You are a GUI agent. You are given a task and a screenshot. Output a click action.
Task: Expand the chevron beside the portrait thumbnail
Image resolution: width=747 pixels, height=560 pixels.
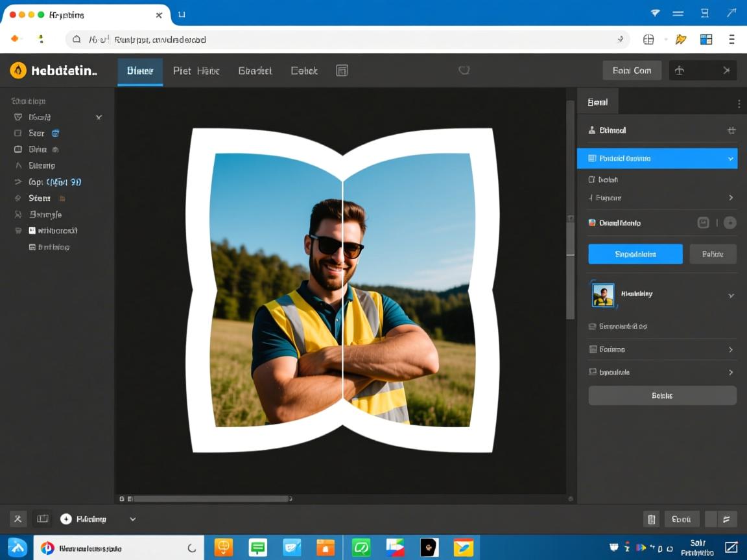point(731,296)
